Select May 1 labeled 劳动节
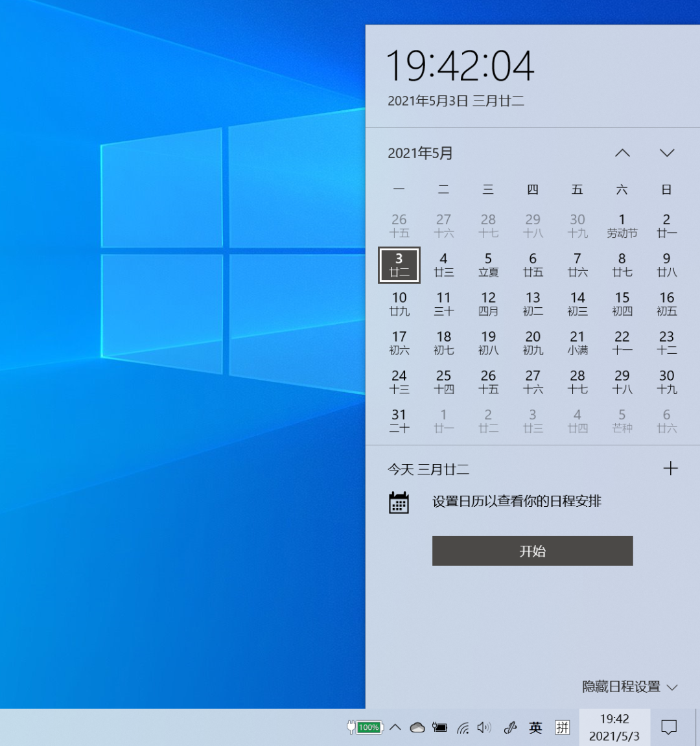This screenshot has height=746, width=700. 622,226
